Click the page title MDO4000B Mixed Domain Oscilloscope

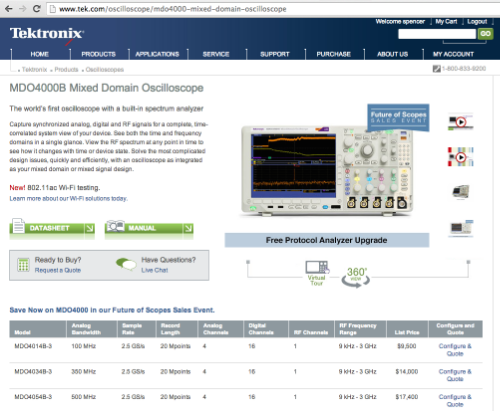coord(106,88)
